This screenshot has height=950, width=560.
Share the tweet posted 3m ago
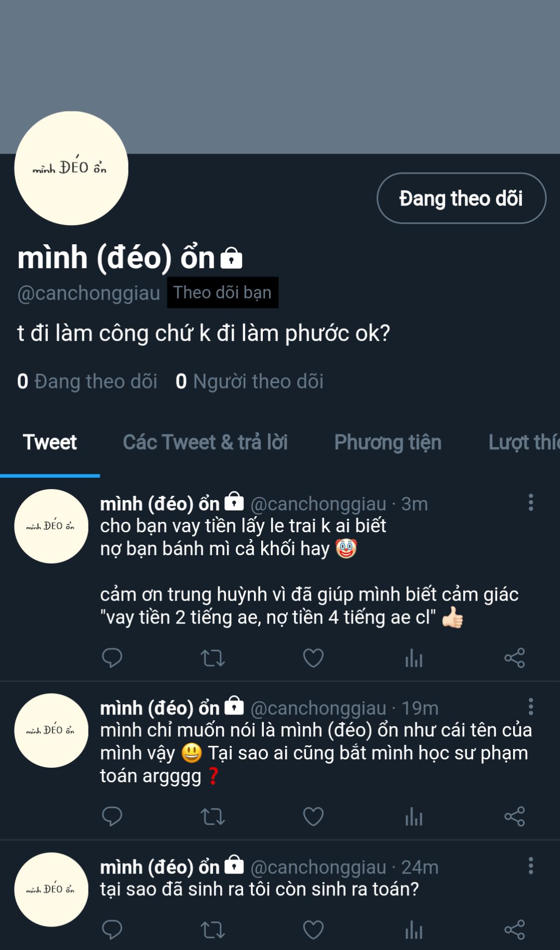tap(514, 658)
